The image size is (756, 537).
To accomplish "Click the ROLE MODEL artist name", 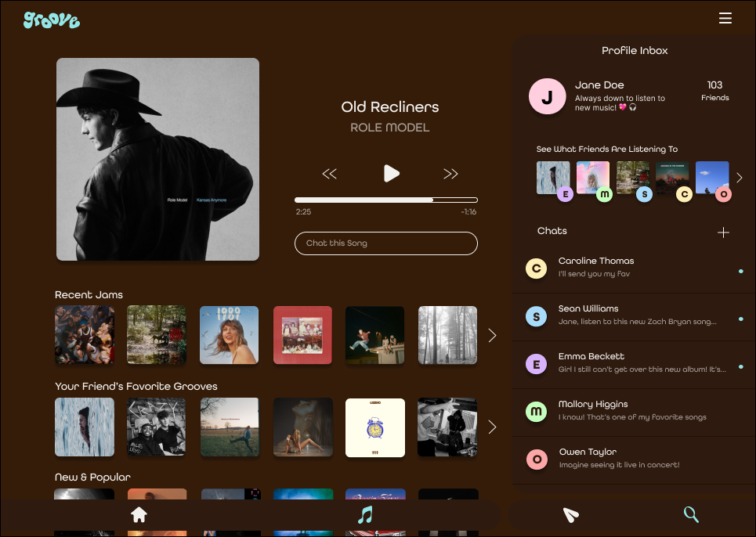I will click(389, 128).
